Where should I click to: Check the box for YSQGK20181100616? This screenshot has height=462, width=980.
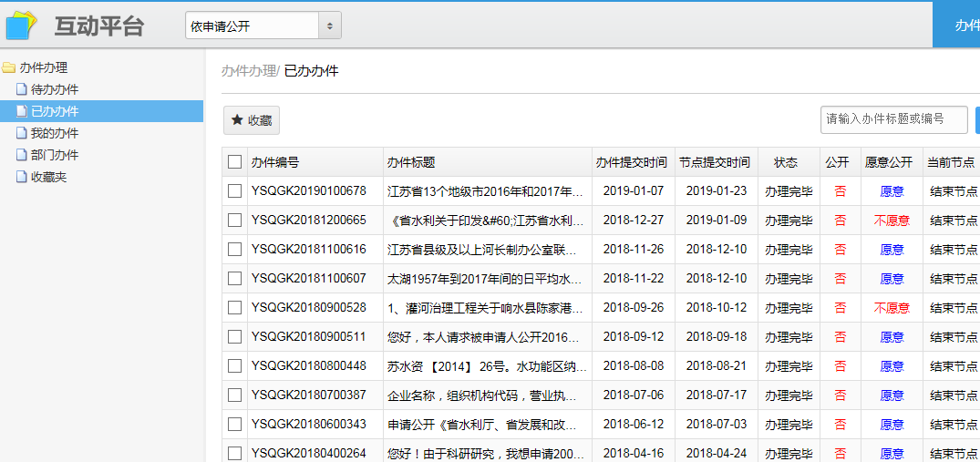(x=234, y=250)
